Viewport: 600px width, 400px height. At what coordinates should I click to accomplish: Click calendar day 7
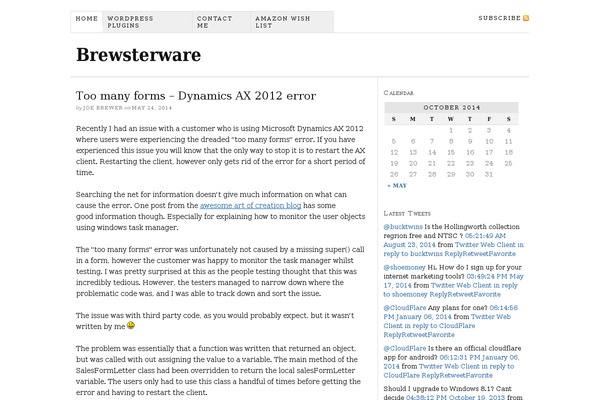coord(432,141)
